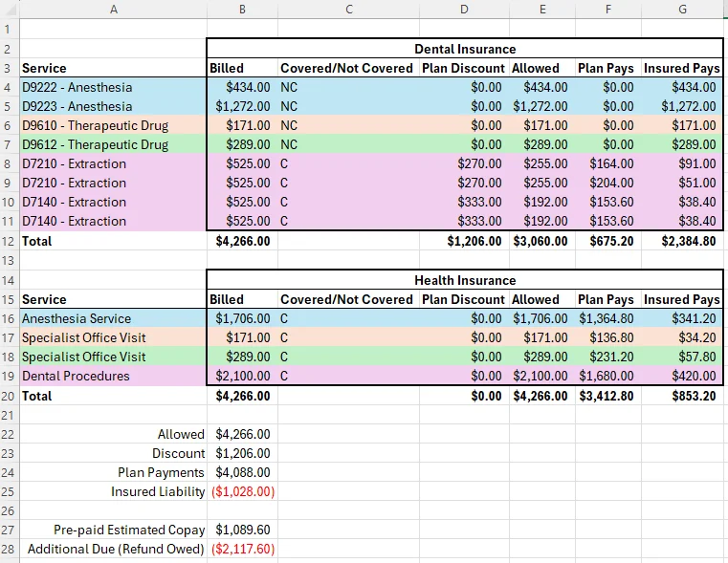Click the Dental Insurance merged header cell

click(x=465, y=49)
